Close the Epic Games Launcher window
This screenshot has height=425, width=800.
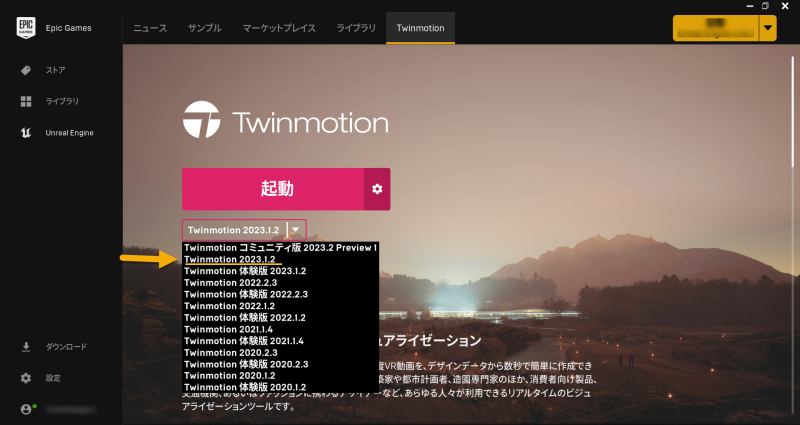(785, 6)
